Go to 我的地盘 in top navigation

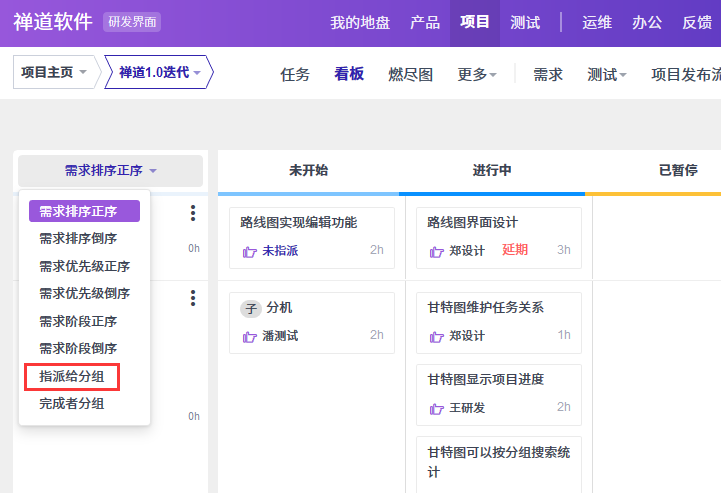[359, 22]
